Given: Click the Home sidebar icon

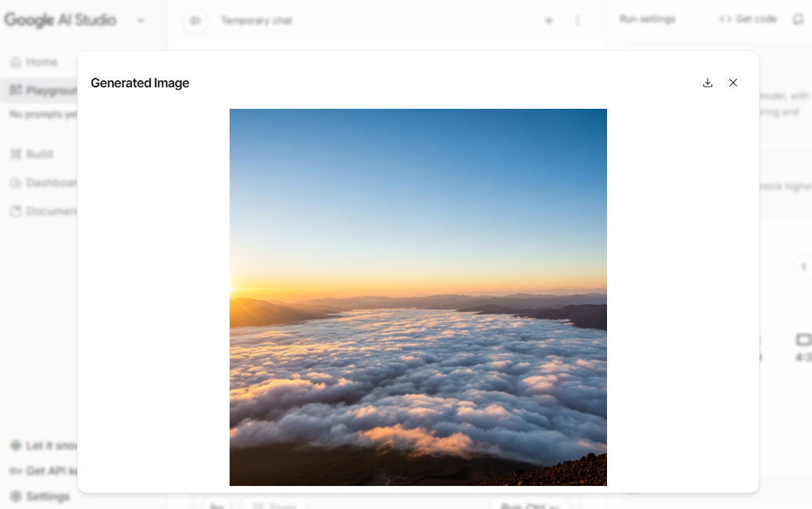Looking at the screenshot, I should tap(16, 62).
